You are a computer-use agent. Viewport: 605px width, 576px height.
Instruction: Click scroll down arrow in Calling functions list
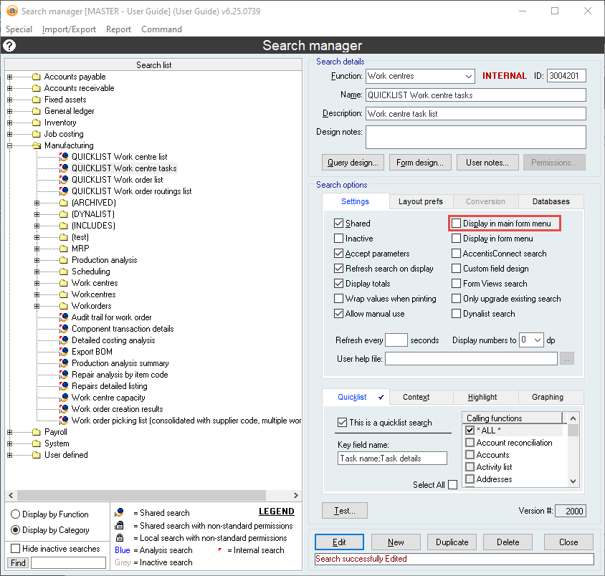(573, 481)
